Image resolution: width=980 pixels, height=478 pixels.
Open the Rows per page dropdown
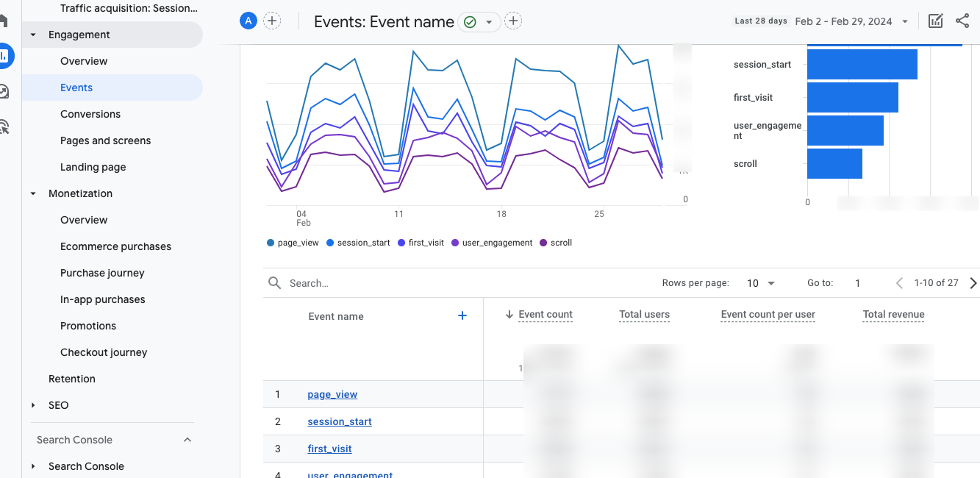(762, 283)
